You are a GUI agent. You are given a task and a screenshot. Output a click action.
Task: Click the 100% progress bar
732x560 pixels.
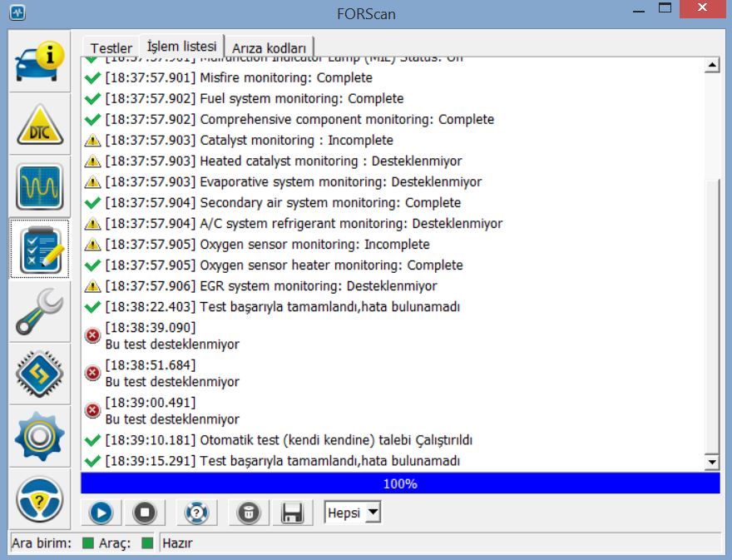point(400,483)
